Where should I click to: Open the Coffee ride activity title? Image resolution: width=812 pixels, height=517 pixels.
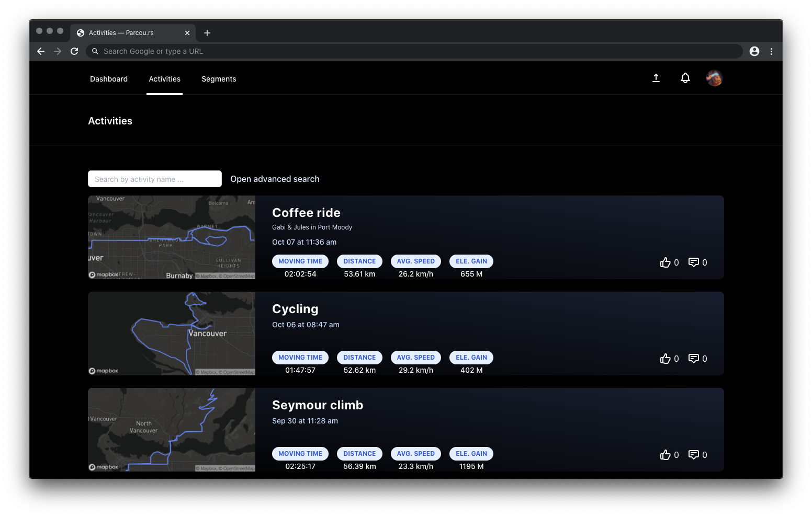point(306,213)
